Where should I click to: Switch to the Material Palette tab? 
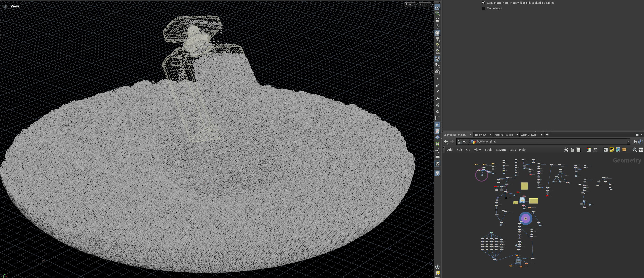[x=504, y=135]
